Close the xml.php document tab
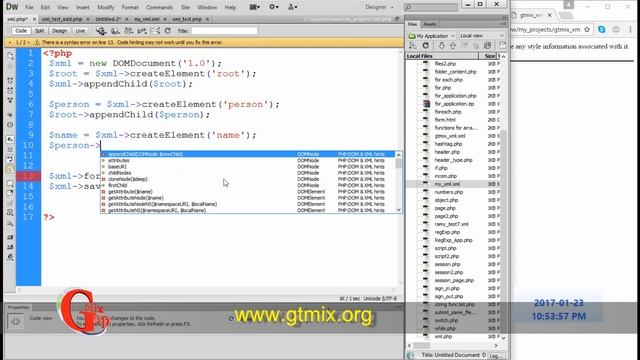This screenshot has width=640, height=360. tap(34, 19)
